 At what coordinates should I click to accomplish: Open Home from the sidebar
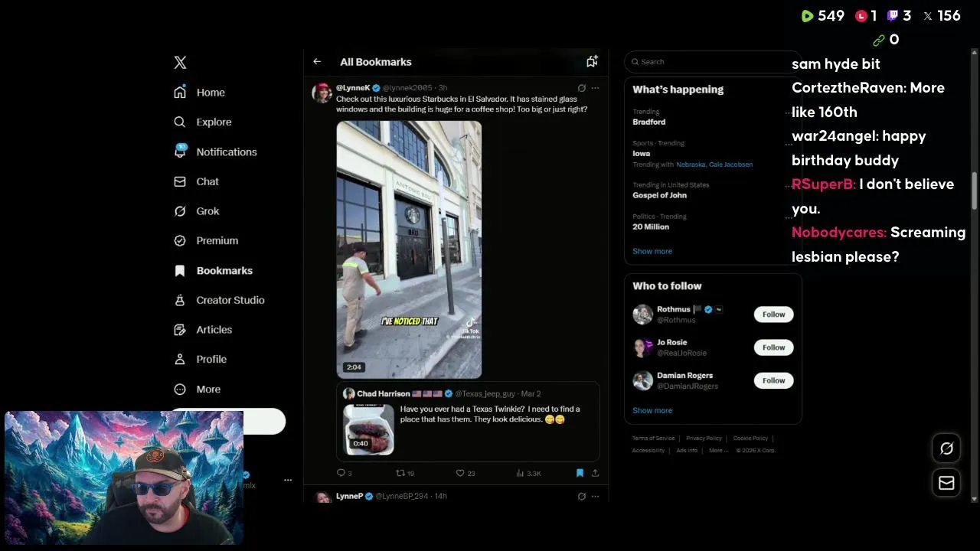(x=199, y=92)
